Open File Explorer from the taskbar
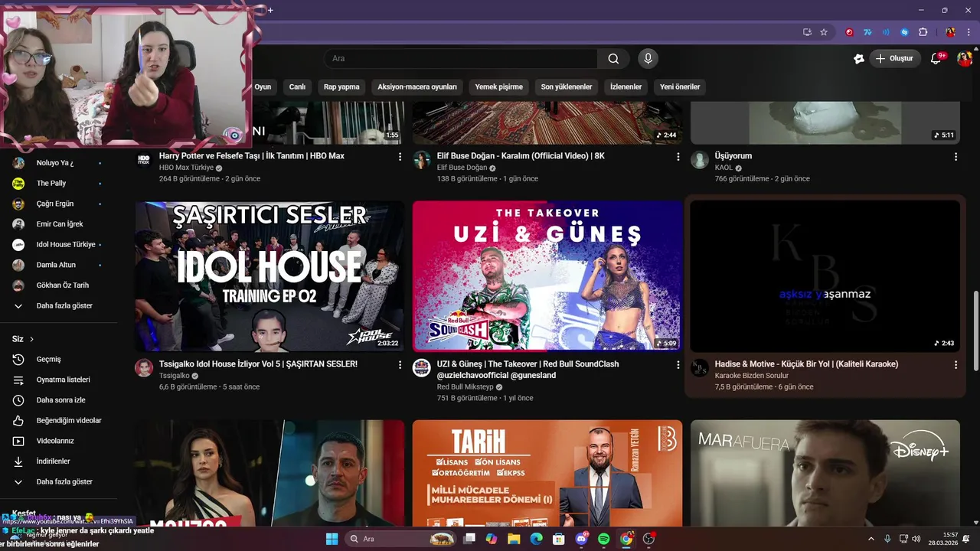This screenshot has width=980, height=551. [x=514, y=539]
